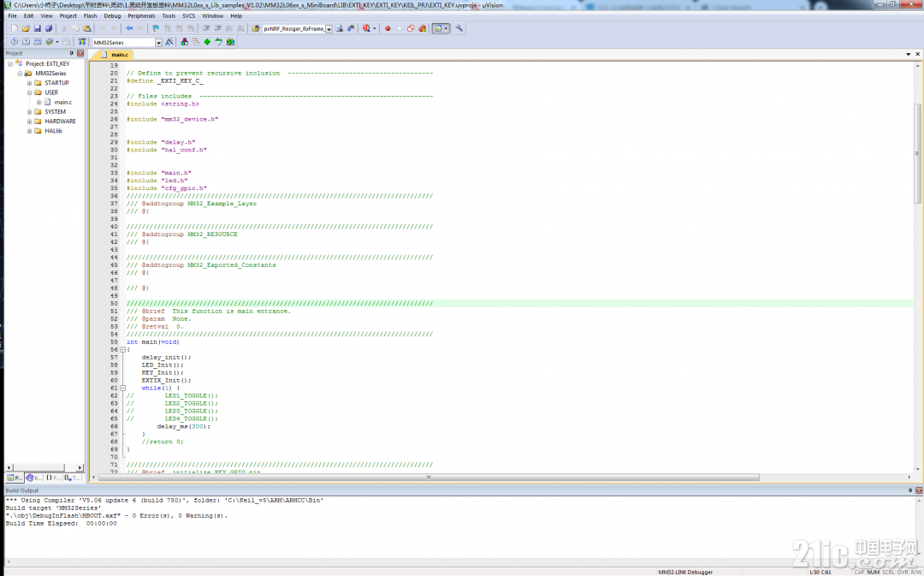Open Options for Target with the wand icon

[x=169, y=42]
